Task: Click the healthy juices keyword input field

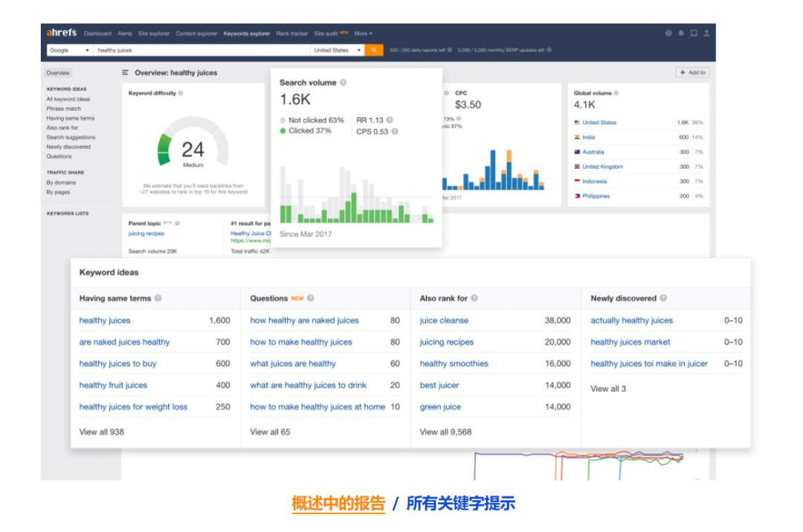Action: tap(201, 51)
